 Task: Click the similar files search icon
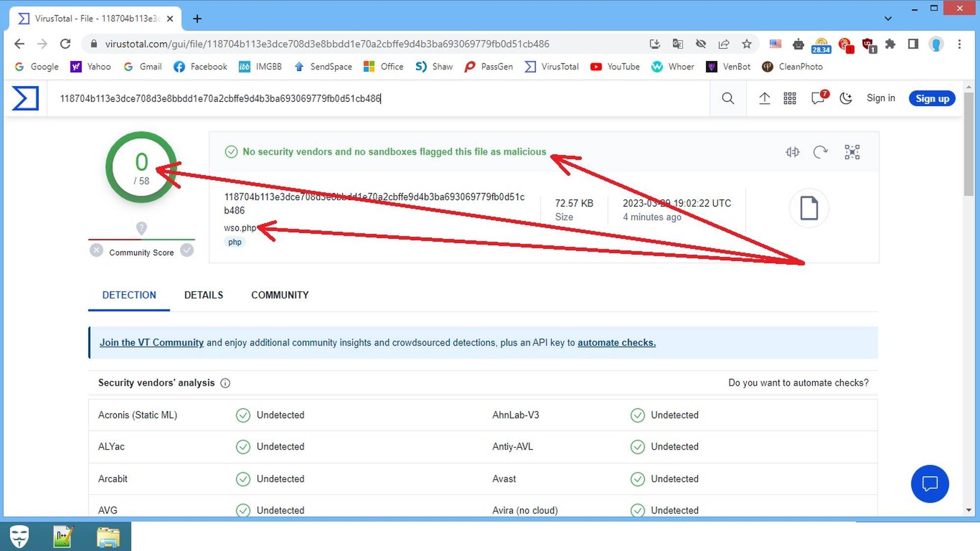pos(792,152)
